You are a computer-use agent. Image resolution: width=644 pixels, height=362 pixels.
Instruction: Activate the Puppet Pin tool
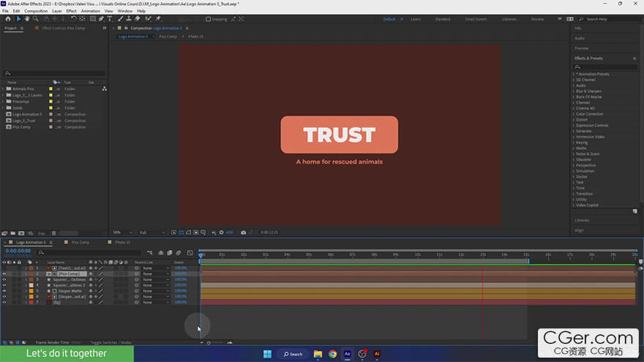point(158,19)
